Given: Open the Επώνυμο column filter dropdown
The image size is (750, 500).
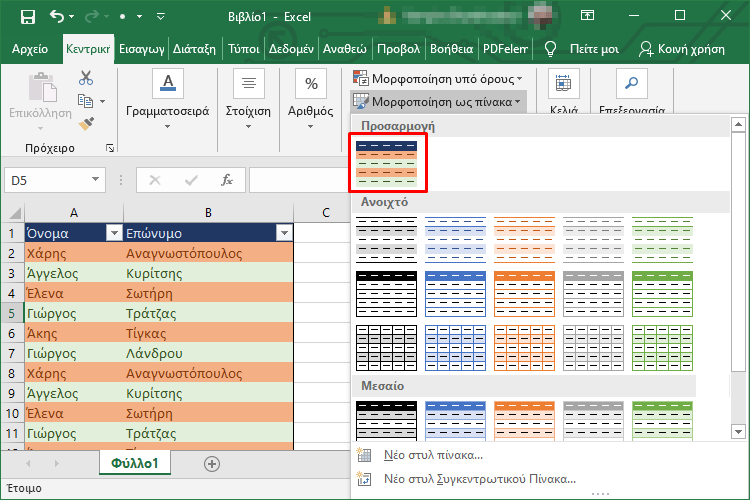Looking at the screenshot, I should 285,233.
